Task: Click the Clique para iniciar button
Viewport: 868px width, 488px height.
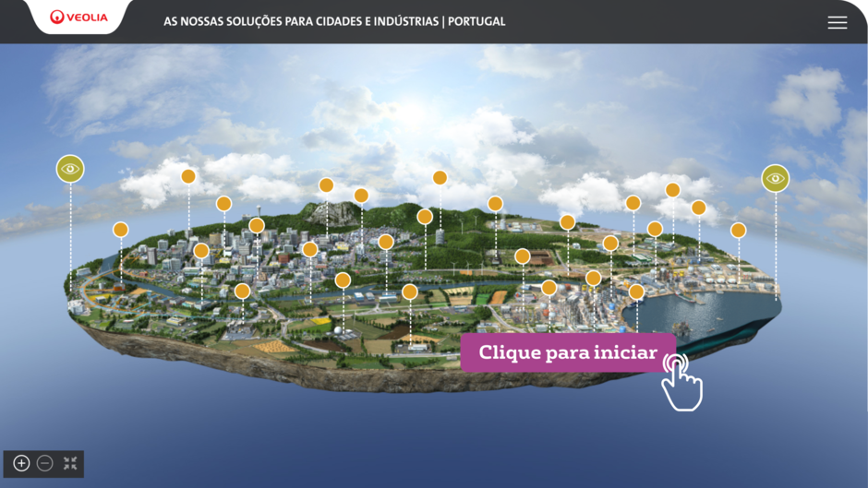Action: tap(568, 352)
